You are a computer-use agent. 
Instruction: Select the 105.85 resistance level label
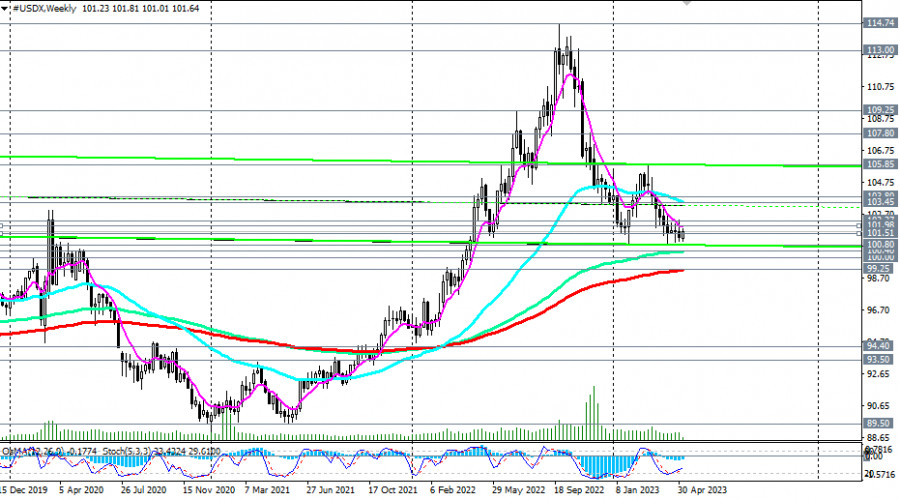pyautogui.click(x=879, y=164)
